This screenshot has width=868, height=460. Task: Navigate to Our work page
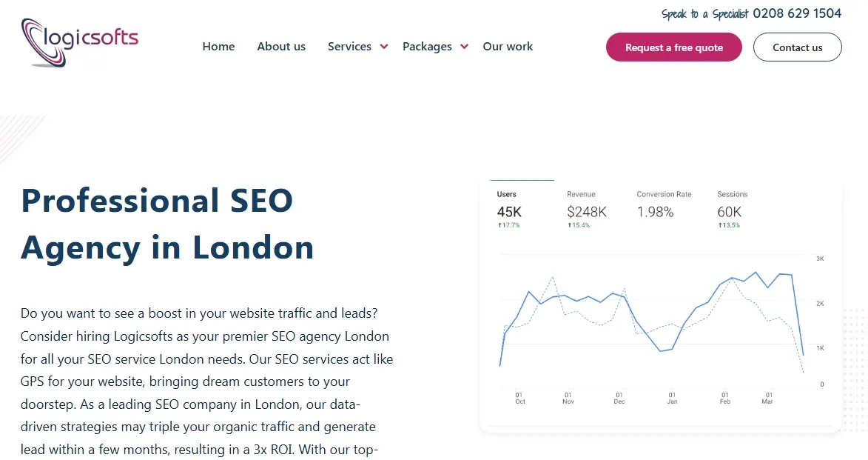click(x=508, y=47)
